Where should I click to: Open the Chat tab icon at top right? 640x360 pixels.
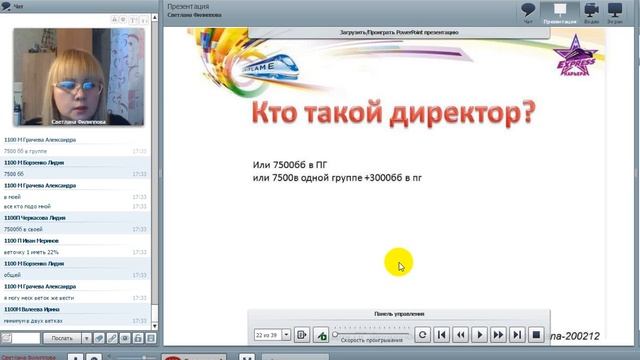tap(528, 12)
